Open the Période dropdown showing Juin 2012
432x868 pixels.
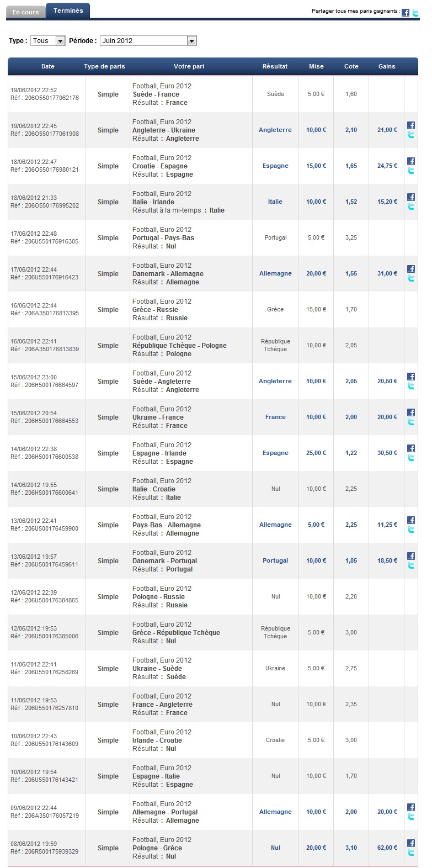click(x=148, y=41)
